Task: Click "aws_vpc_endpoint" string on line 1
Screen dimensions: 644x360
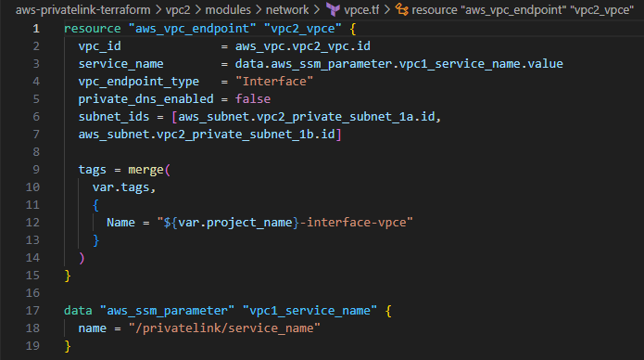Action: click(192, 29)
